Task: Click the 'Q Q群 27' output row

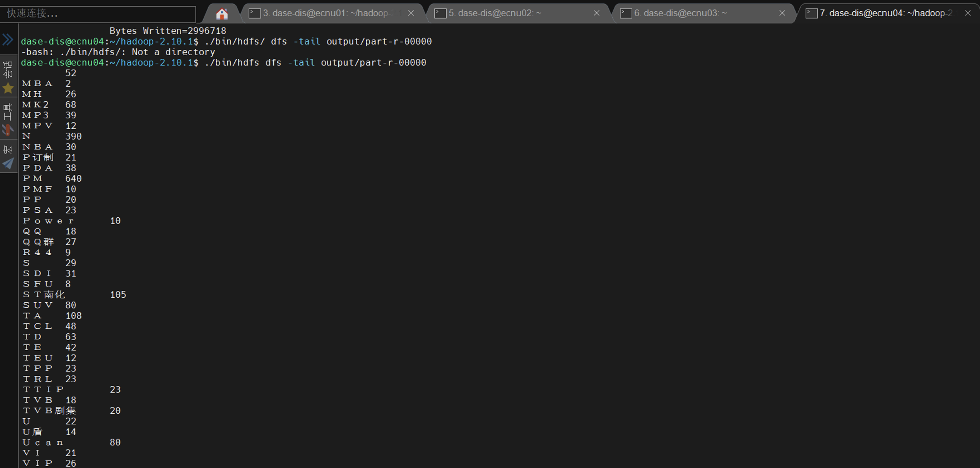Action: tap(49, 242)
